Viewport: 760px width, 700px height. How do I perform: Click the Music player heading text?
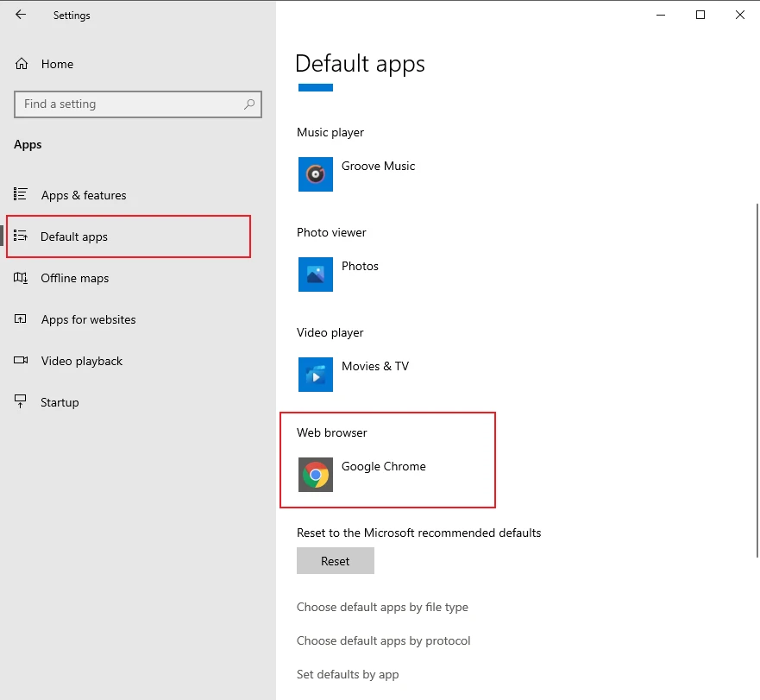[330, 132]
